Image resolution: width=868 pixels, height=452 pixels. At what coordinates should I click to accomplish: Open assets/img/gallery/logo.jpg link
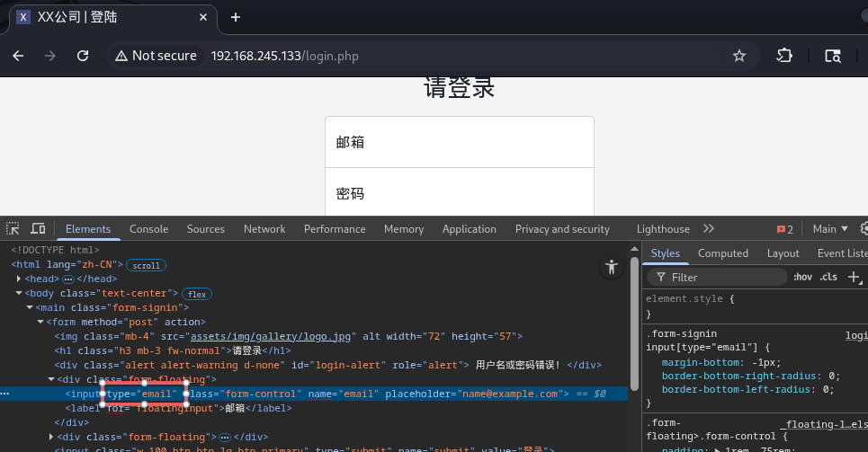tap(271, 336)
